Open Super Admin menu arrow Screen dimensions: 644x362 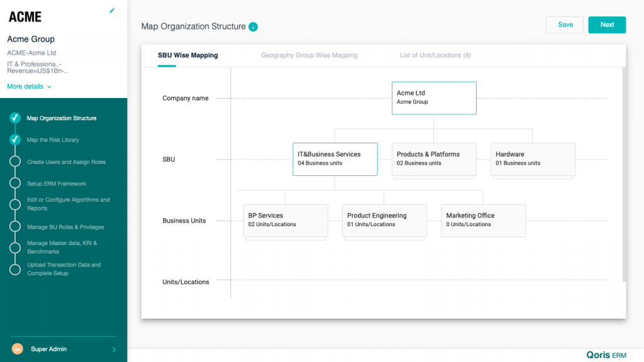pos(114,349)
